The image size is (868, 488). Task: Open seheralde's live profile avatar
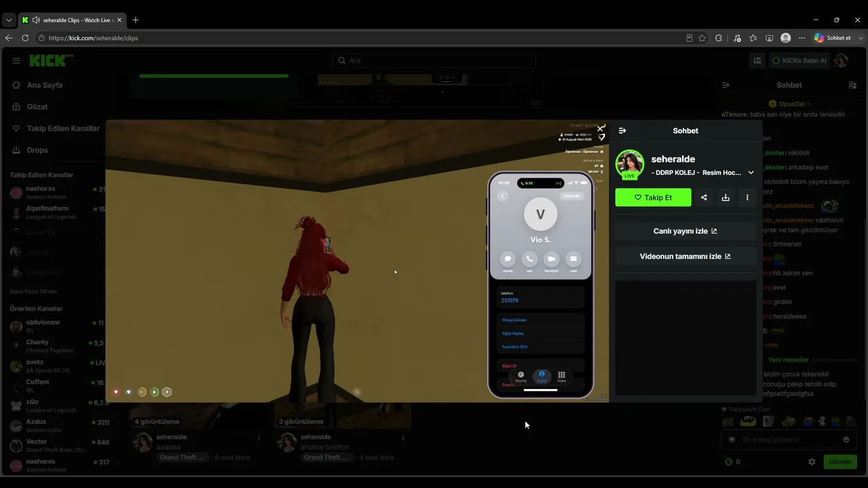(x=629, y=165)
